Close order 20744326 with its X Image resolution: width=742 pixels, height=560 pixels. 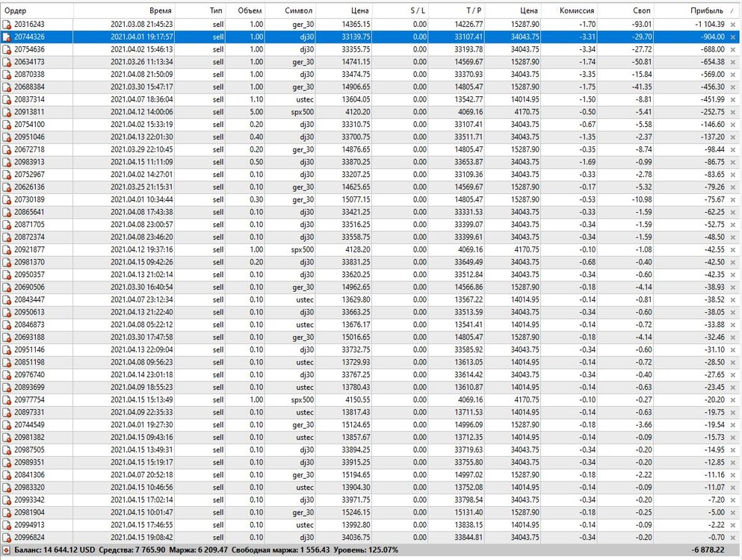[x=733, y=37]
